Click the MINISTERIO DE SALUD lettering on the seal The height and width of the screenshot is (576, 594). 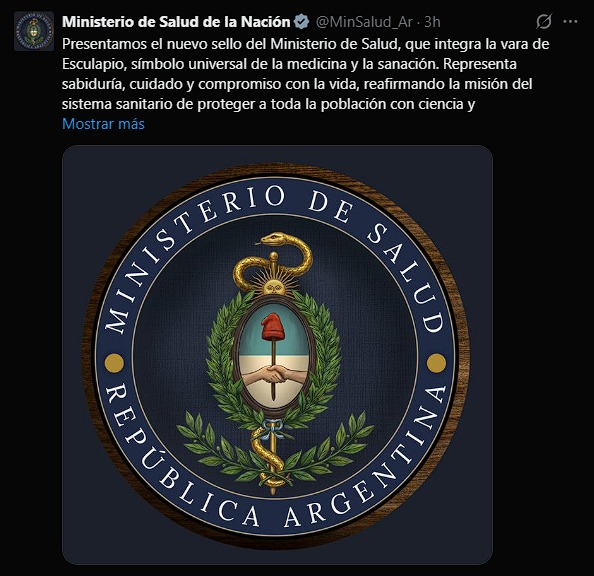tap(274, 260)
